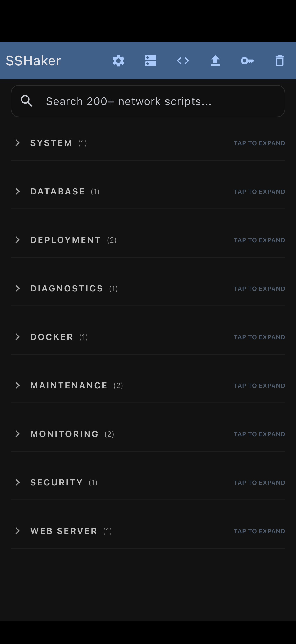This screenshot has width=296, height=644.
Task: Open the Maintenance category header
Action: tap(69, 386)
